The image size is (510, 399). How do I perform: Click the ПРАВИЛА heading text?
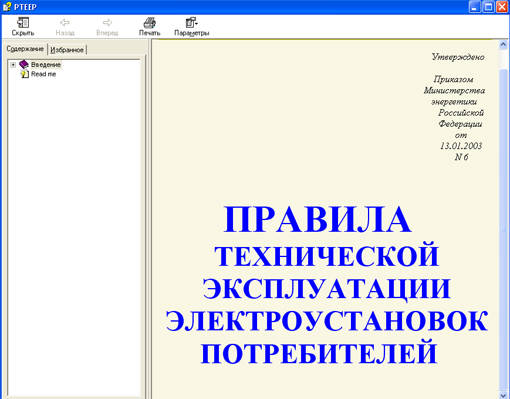(x=318, y=220)
